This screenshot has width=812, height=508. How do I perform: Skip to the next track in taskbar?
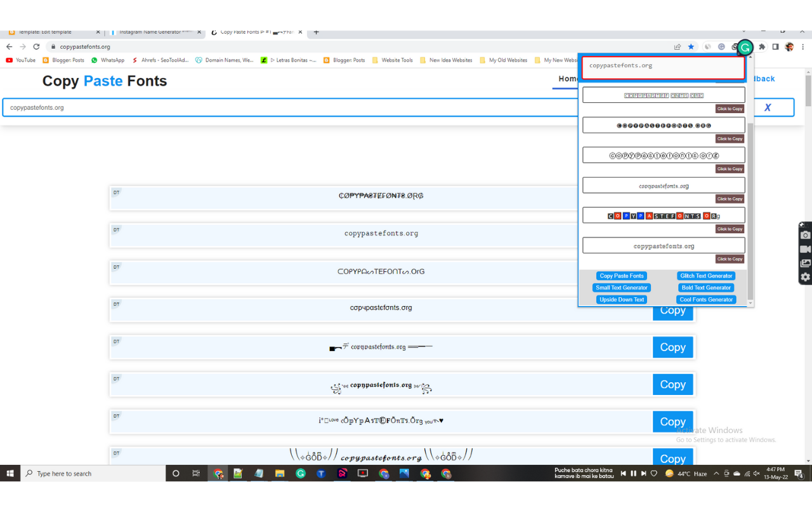643,474
